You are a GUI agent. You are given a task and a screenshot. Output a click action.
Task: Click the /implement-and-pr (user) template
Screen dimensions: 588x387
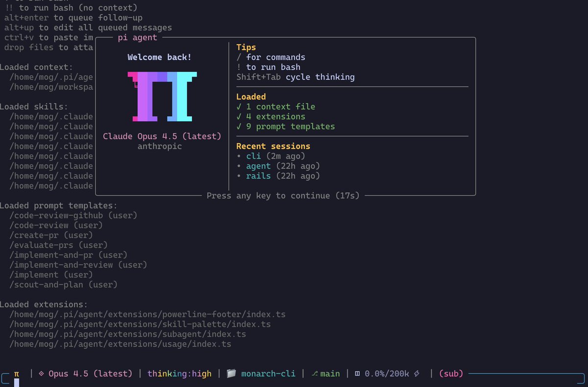click(x=68, y=255)
